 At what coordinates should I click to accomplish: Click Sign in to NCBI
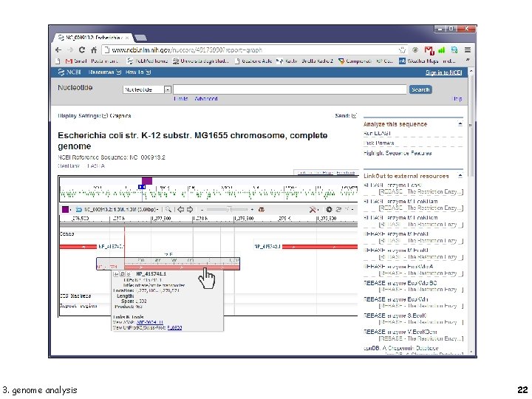coord(444,72)
